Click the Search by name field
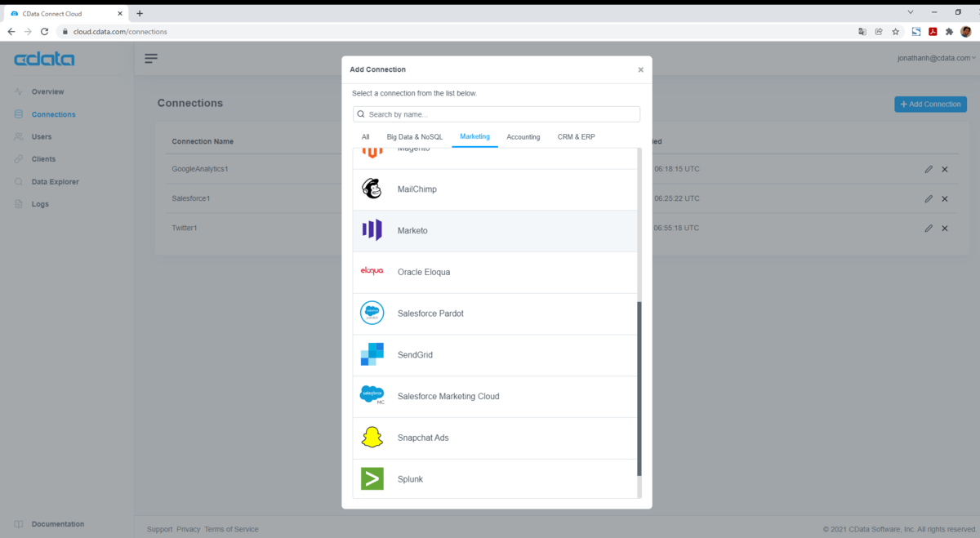The image size is (980, 538). coord(497,114)
